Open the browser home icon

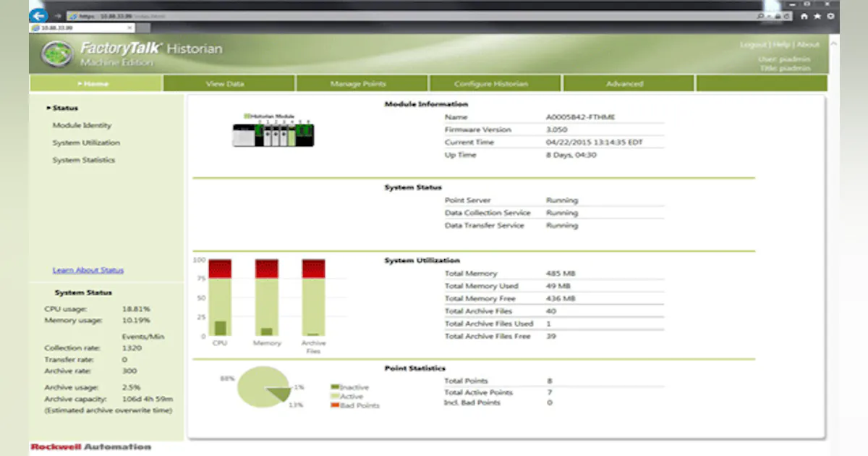(805, 15)
